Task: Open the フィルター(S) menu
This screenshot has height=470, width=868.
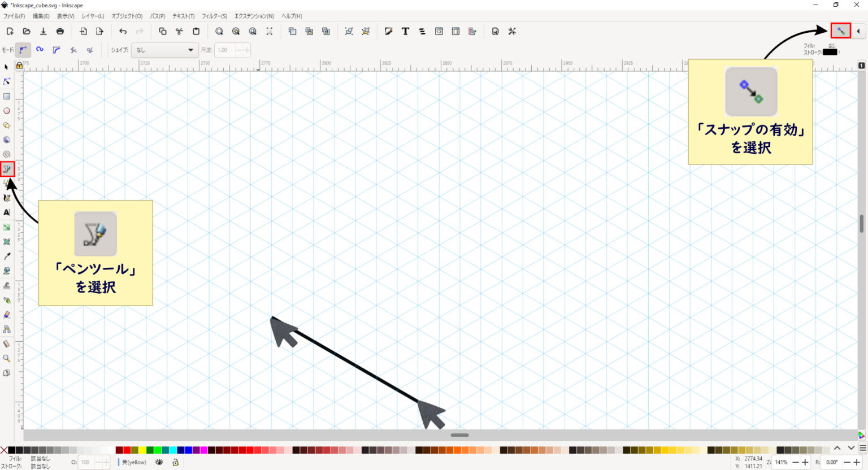Action: pyautogui.click(x=214, y=16)
